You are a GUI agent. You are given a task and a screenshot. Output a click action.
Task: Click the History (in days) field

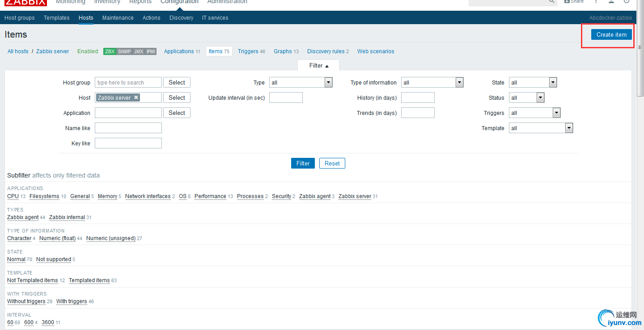pyautogui.click(x=418, y=97)
